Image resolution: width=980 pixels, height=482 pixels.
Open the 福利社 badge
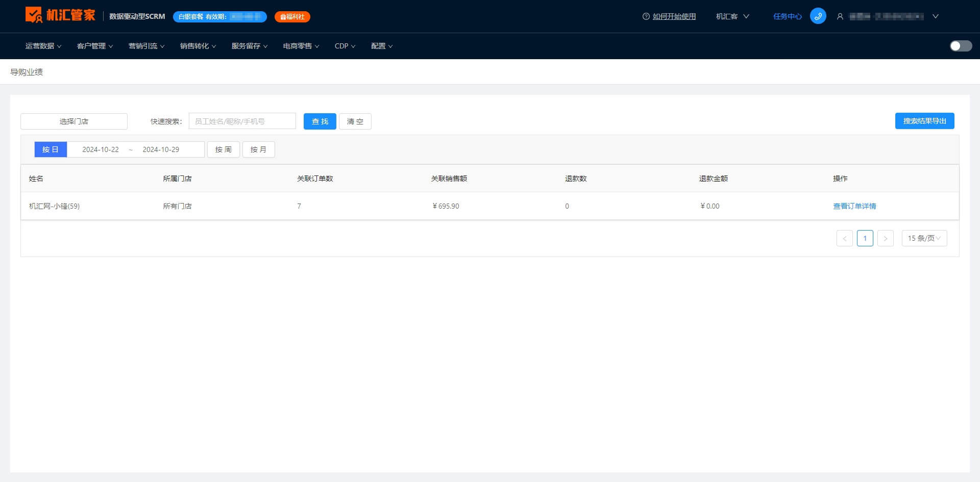coord(292,17)
